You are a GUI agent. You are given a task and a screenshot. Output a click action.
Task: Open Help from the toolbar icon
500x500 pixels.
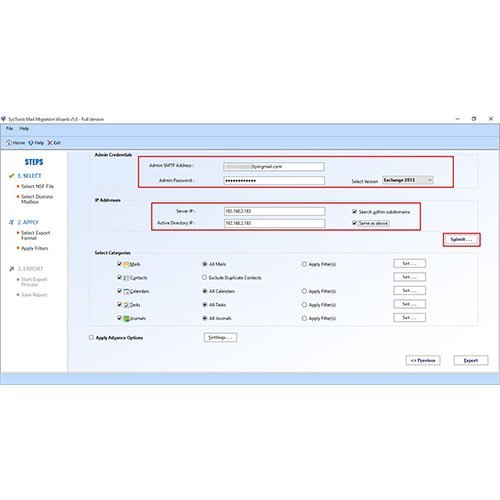click(x=31, y=143)
